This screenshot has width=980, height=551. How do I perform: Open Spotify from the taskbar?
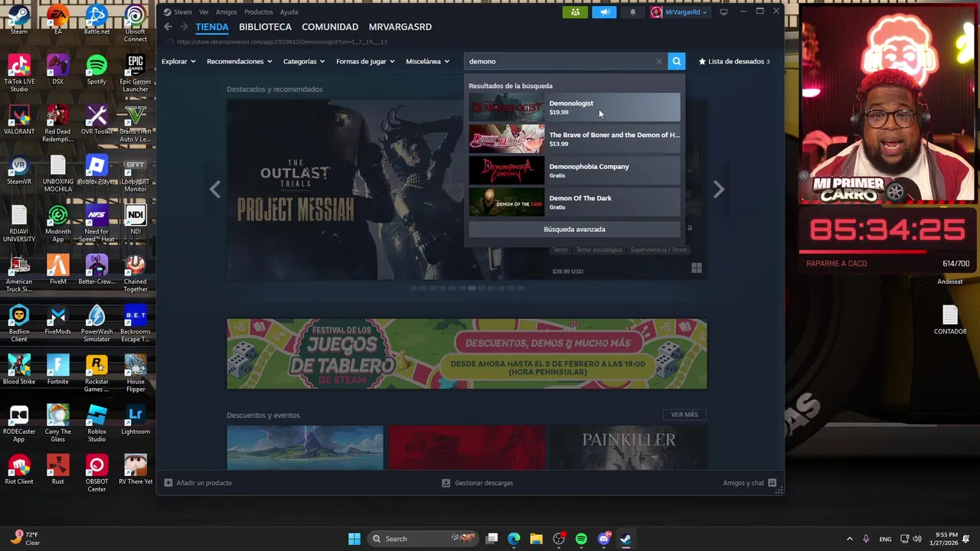(x=581, y=539)
